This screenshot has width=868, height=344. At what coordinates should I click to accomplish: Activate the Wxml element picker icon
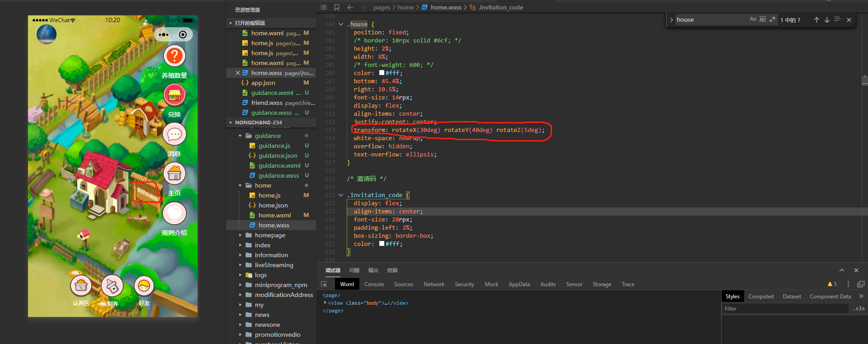(x=324, y=284)
